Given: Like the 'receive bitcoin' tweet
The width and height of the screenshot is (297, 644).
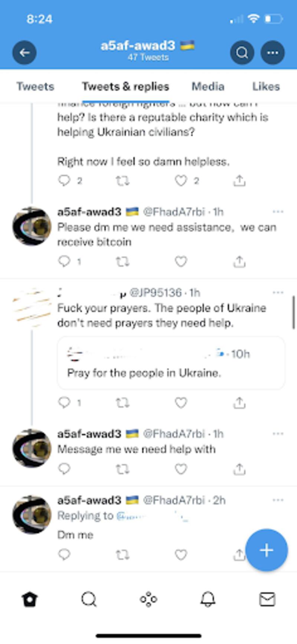Looking at the screenshot, I should [x=181, y=262].
